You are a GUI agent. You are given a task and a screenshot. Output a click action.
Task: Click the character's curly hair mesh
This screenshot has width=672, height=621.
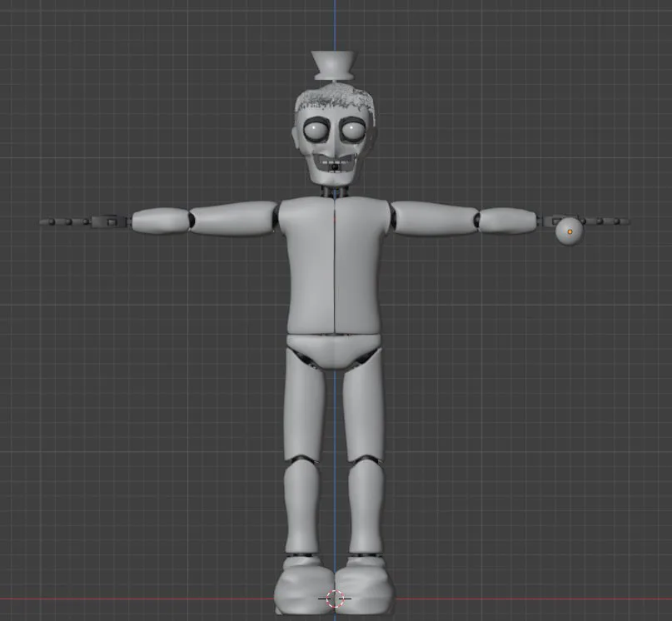coord(334,98)
